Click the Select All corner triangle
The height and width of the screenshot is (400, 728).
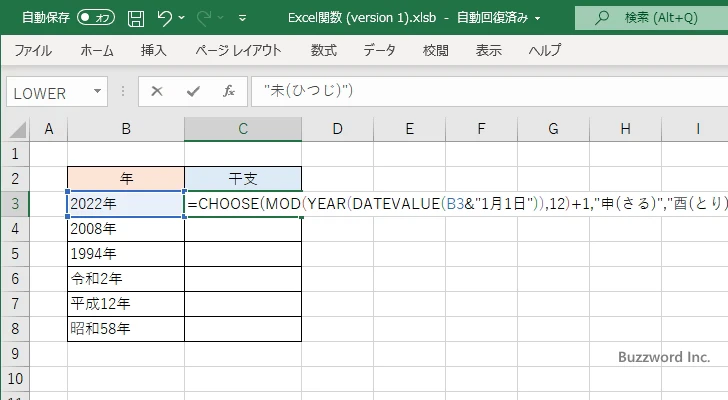[15, 129]
